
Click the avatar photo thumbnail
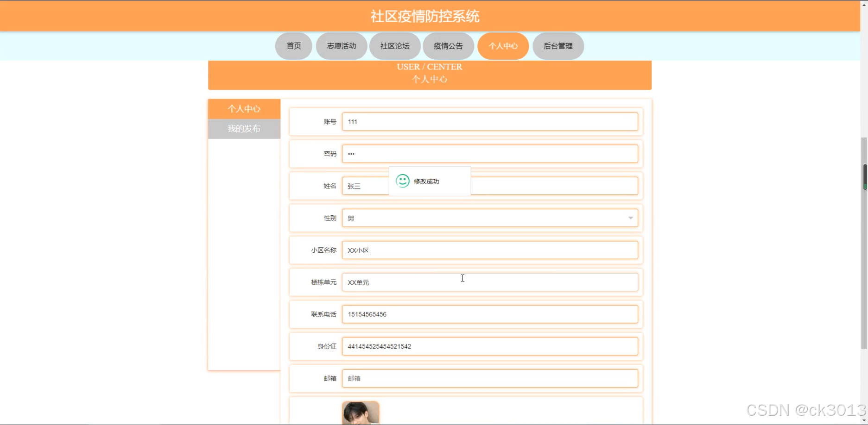tap(361, 413)
